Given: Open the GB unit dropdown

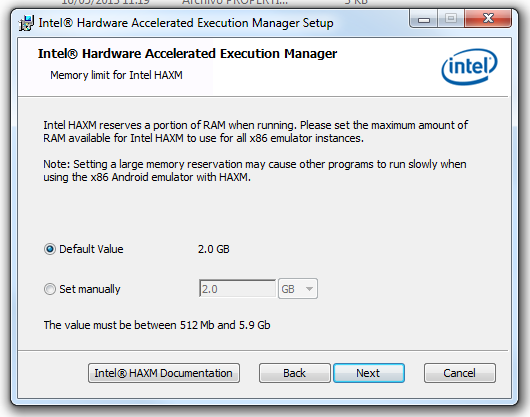Looking at the screenshot, I should [297, 289].
